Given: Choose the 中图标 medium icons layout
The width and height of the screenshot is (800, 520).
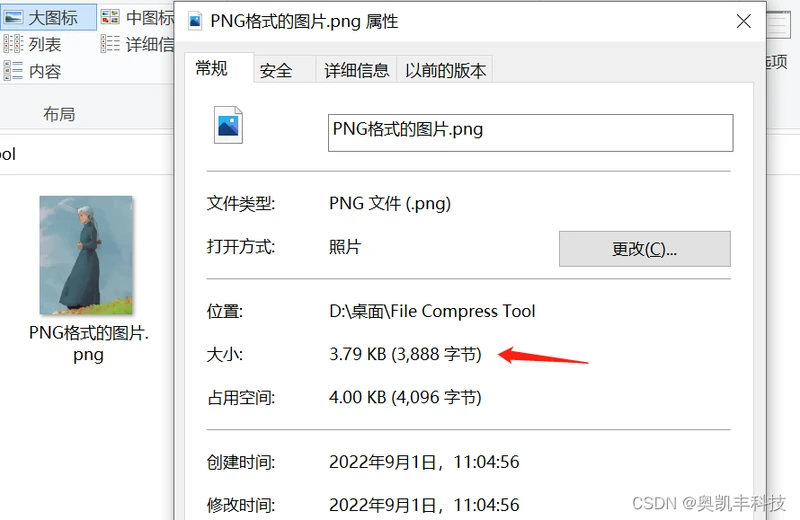Looking at the screenshot, I should [x=137, y=18].
